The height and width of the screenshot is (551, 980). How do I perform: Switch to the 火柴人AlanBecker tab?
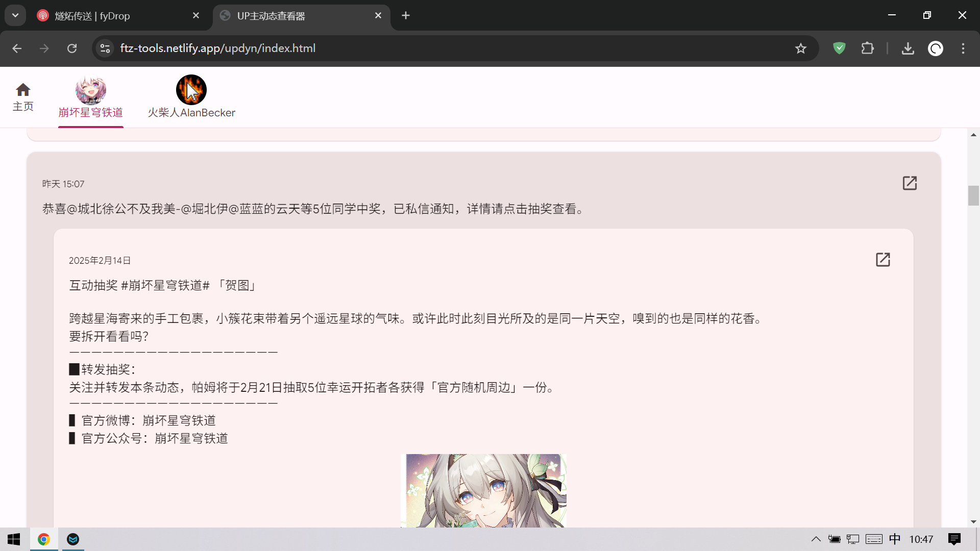191,97
